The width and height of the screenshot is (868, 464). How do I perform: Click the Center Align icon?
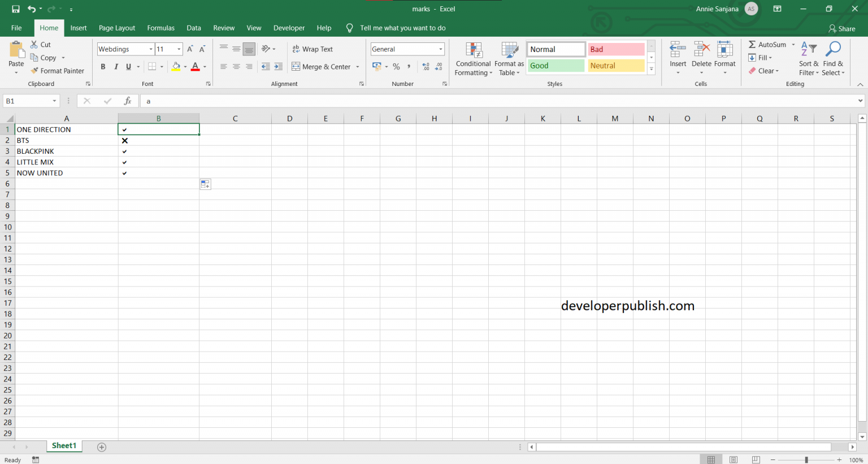236,66
